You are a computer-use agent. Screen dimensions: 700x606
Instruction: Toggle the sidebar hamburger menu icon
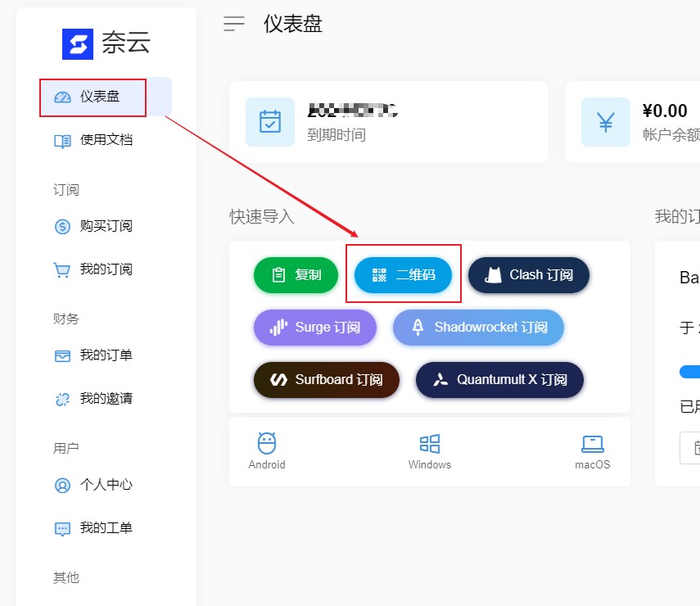(x=234, y=24)
